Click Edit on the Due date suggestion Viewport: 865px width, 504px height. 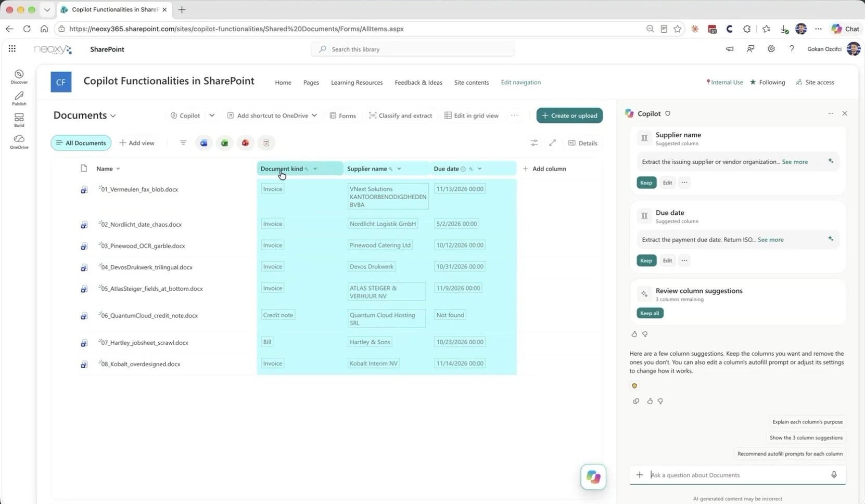click(667, 261)
